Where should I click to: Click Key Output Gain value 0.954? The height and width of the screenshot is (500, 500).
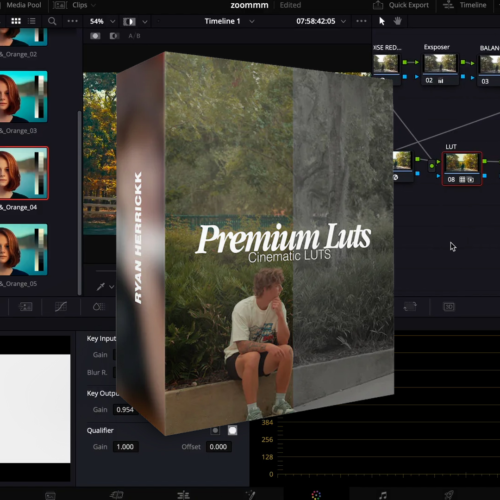125,410
